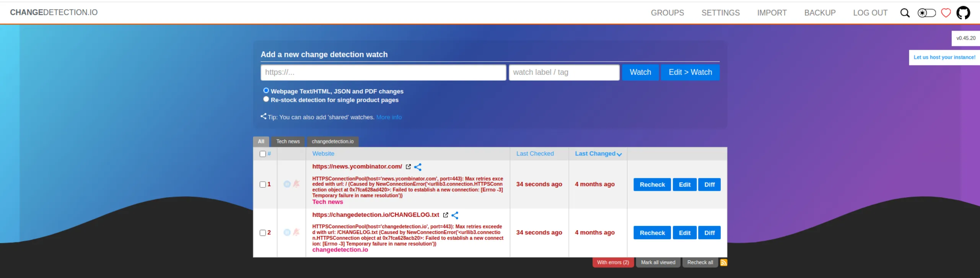Viewport: 980px width, 278px height.
Task: Click the Watch button
Action: click(x=640, y=72)
